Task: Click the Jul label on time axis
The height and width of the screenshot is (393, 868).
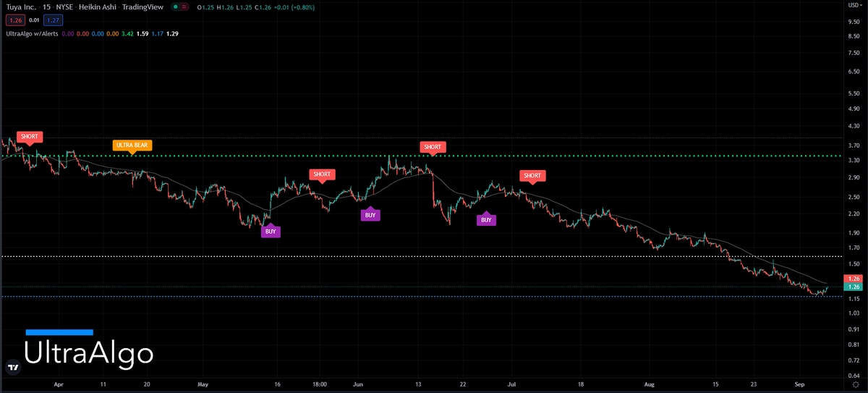Action: [x=512, y=385]
